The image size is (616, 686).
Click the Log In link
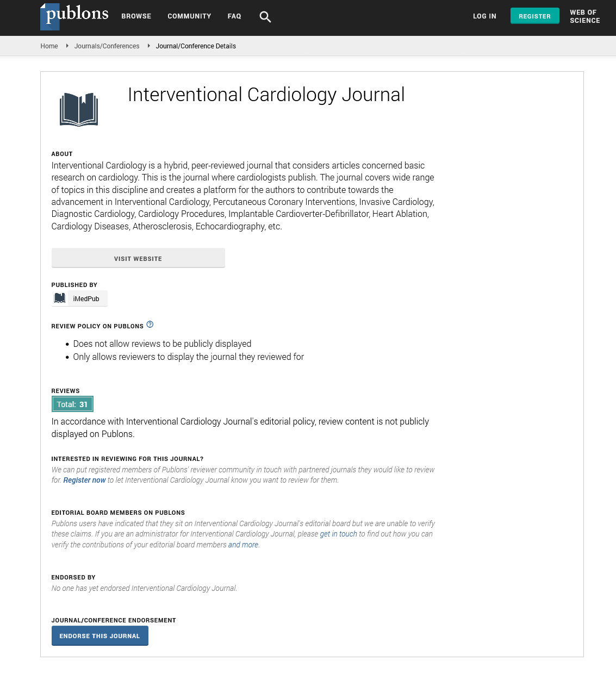point(484,16)
